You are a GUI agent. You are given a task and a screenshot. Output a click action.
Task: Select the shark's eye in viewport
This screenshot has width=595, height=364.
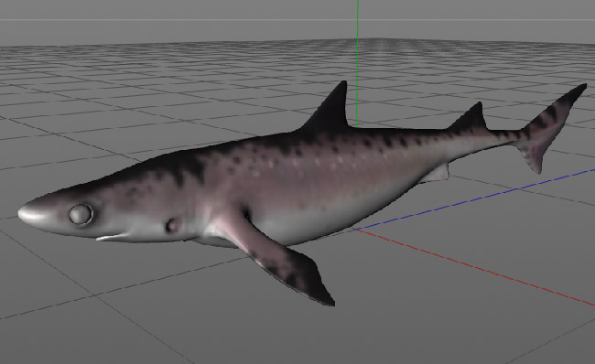pos(81,214)
